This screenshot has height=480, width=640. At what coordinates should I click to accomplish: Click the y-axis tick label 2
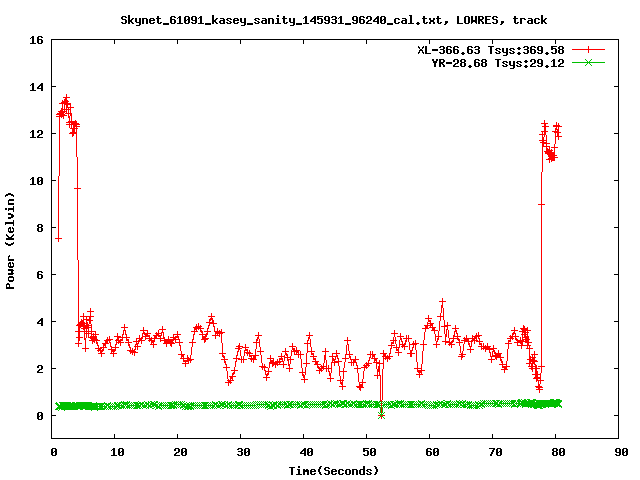click(x=38, y=369)
